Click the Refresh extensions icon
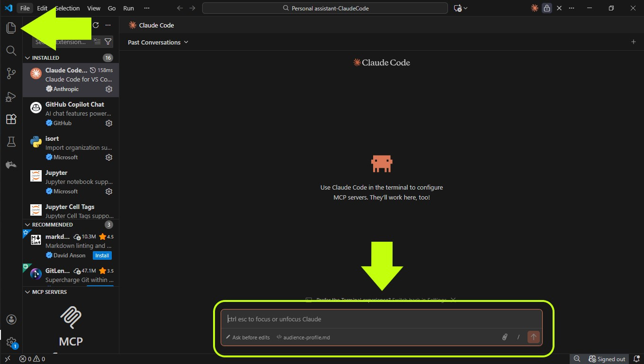 pyautogui.click(x=96, y=25)
